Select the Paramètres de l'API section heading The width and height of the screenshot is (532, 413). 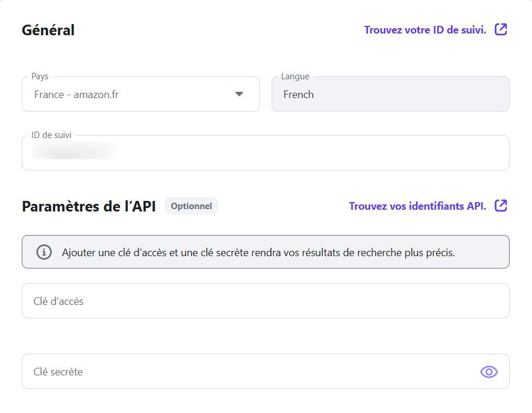(88, 206)
